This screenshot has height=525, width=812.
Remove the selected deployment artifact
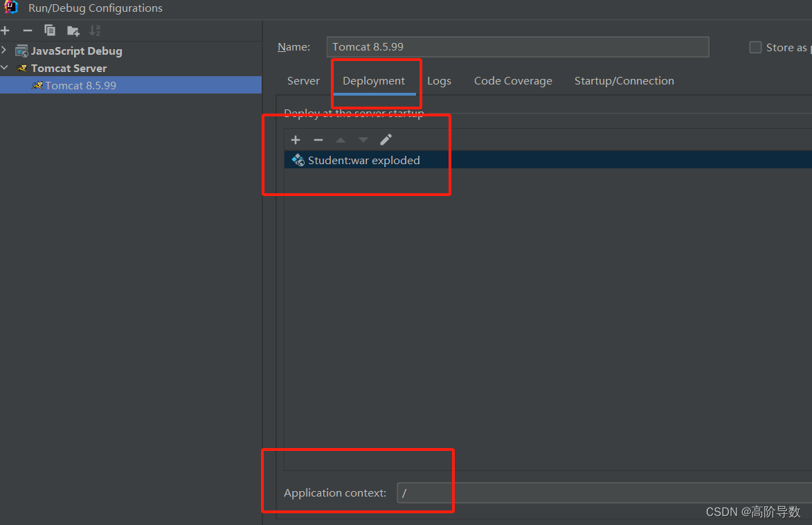[318, 140]
